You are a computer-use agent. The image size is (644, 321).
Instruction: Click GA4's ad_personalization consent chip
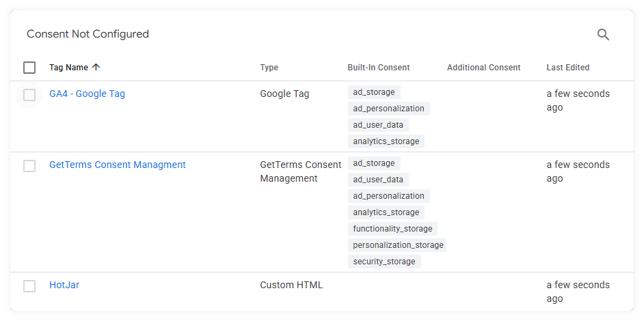tap(388, 109)
